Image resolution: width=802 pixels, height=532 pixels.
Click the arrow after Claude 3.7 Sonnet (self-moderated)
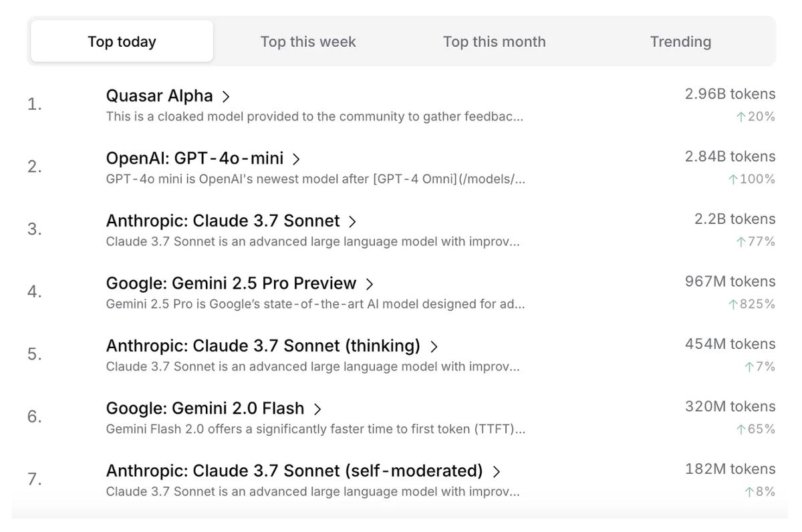point(496,472)
